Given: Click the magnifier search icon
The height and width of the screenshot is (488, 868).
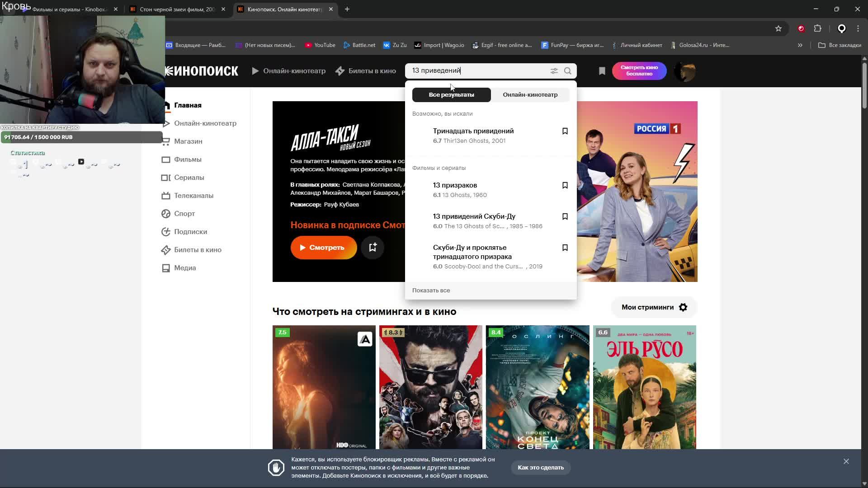Looking at the screenshot, I should (x=568, y=71).
